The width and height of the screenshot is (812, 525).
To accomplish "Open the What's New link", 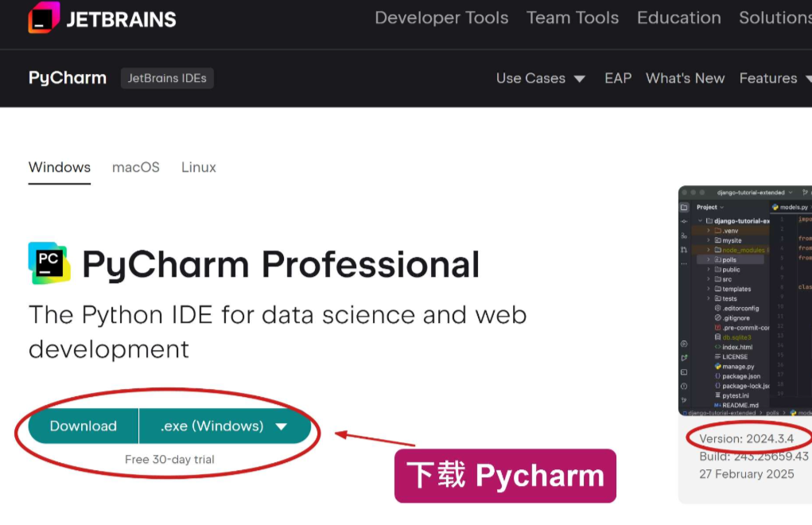I will (x=685, y=78).
